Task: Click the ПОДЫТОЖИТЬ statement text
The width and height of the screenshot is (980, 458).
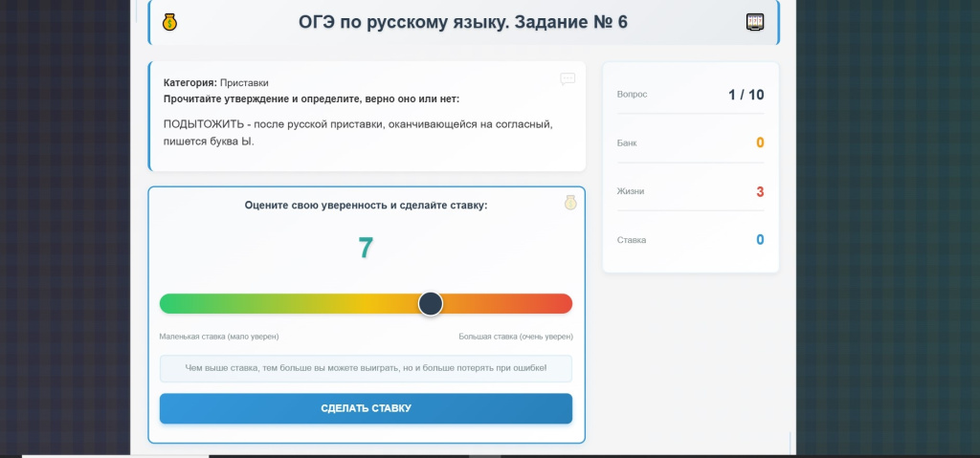Action: coord(358,133)
